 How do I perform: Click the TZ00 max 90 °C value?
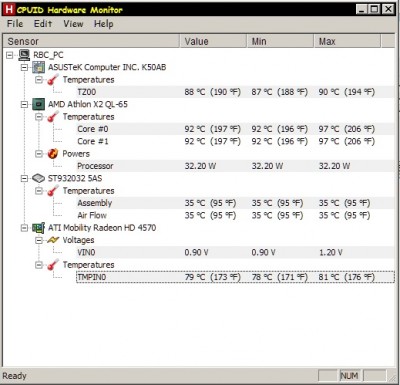[x=347, y=92]
